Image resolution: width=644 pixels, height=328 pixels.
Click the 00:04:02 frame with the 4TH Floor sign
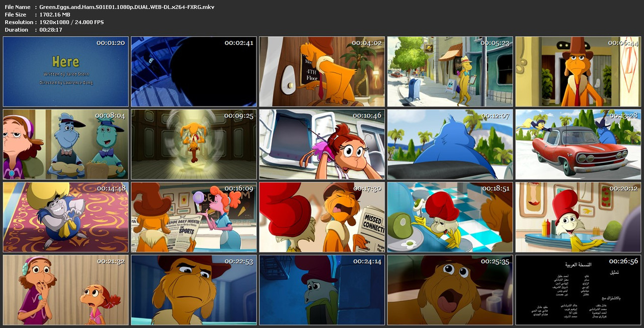322,71
